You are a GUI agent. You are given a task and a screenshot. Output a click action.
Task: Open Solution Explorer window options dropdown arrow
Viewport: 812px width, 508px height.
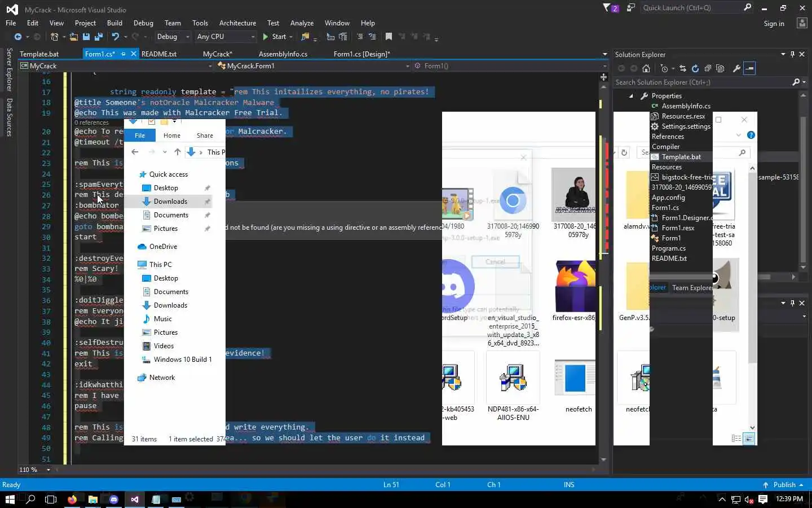783,54
